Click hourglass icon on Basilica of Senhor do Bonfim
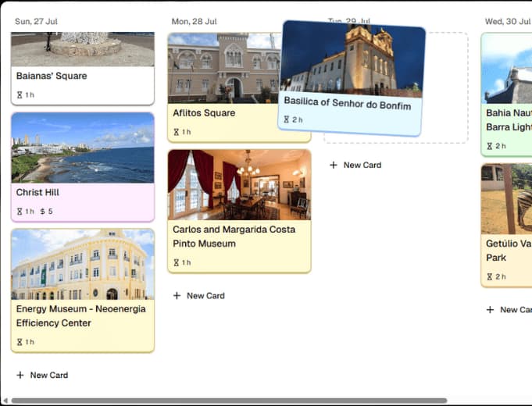 (x=287, y=119)
